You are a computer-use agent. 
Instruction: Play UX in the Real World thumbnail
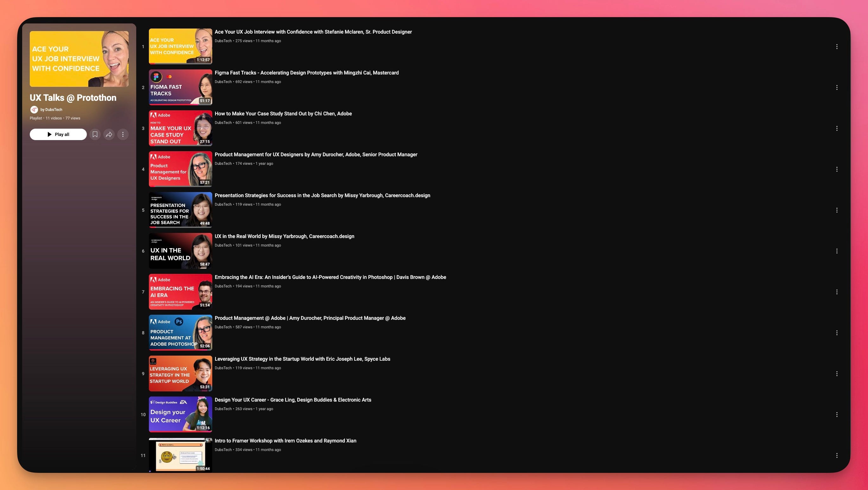pyautogui.click(x=181, y=251)
